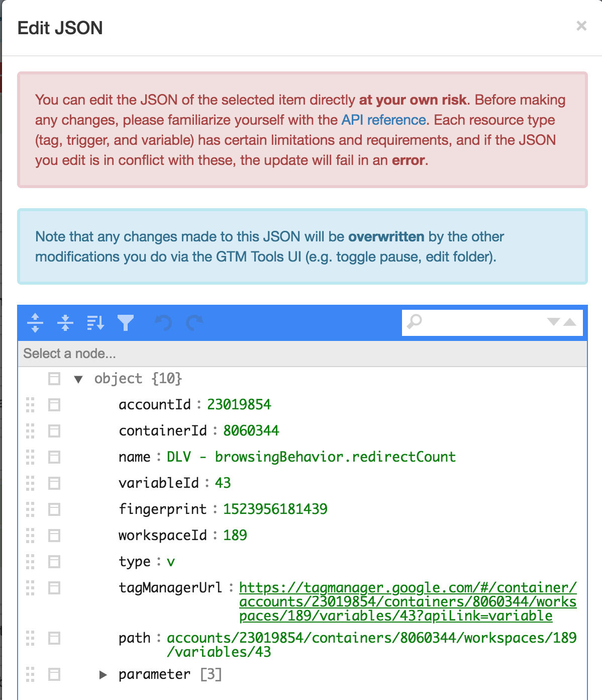Open the API reference link
This screenshot has height=700, width=602.
(384, 120)
